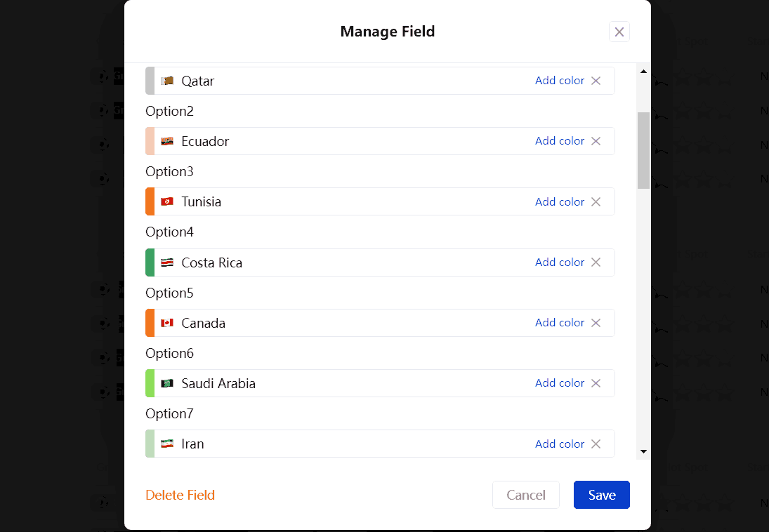Image resolution: width=769 pixels, height=532 pixels.
Task: Click the Saudi Arabia flag icon
Action: pos(167,383)
